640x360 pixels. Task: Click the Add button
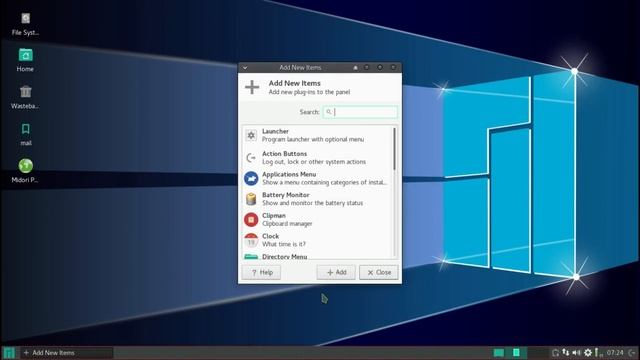[336, 272]
